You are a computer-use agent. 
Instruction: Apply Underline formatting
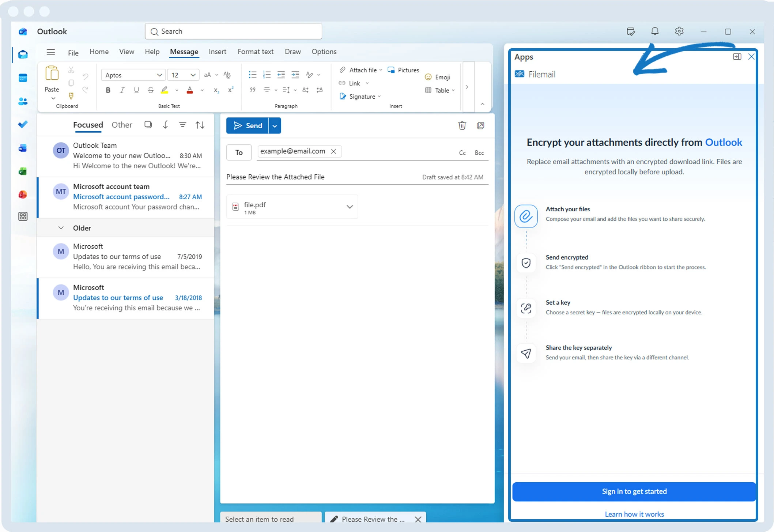coord(136,90)
